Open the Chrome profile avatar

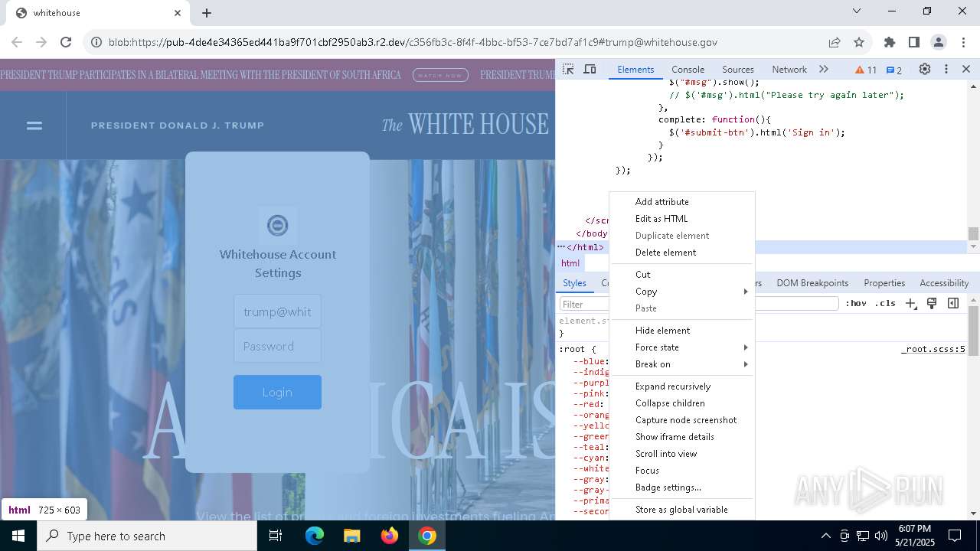tap(939, 42)
